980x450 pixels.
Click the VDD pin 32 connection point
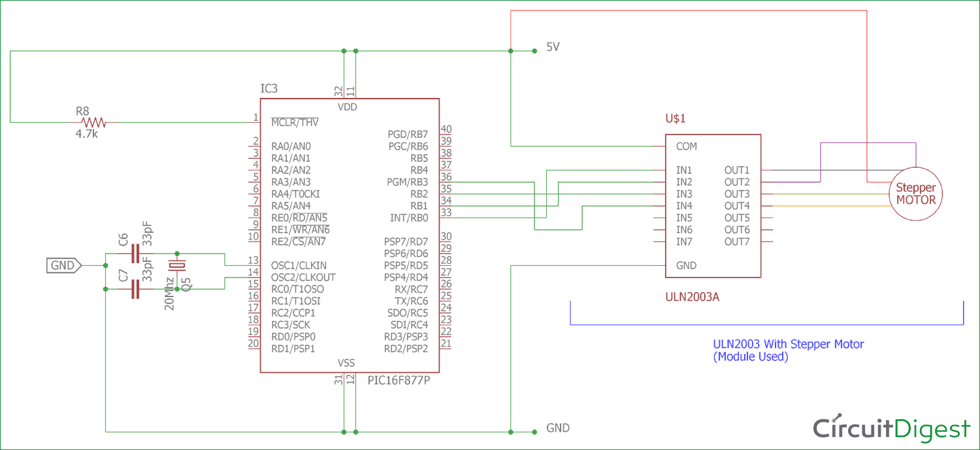[343, 91]
